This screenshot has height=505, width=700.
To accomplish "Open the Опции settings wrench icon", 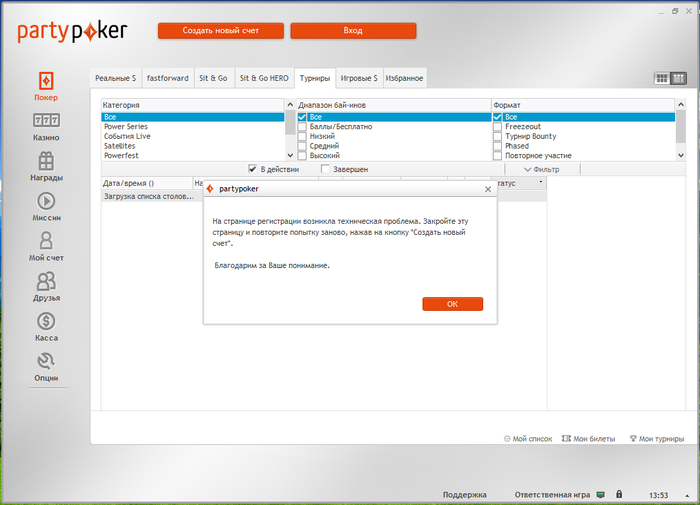I will pos(46,361).
